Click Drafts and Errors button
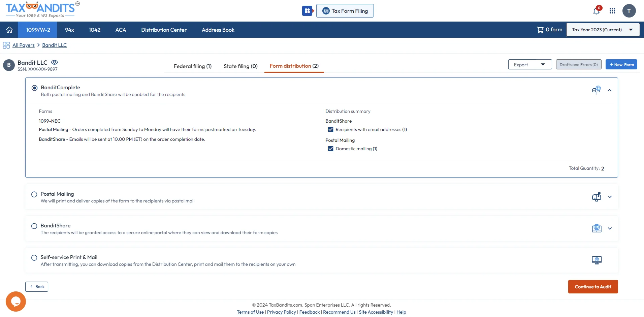 (x=579, y=65)
